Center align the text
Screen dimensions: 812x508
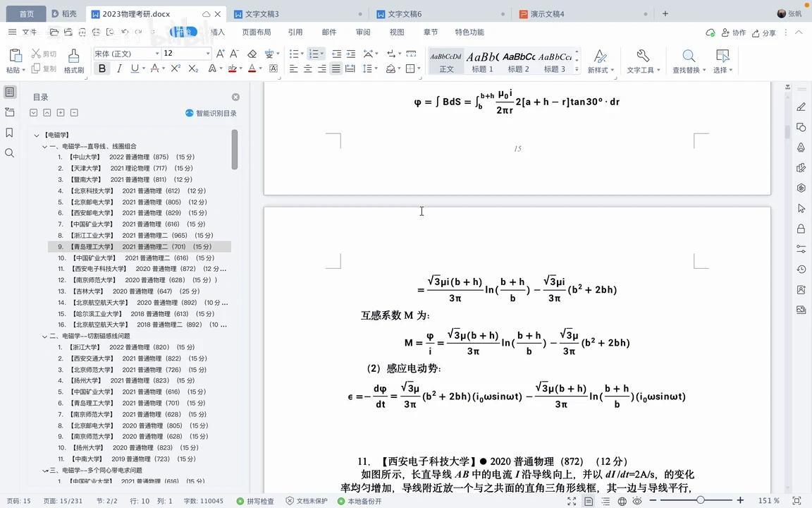(307, 68)
